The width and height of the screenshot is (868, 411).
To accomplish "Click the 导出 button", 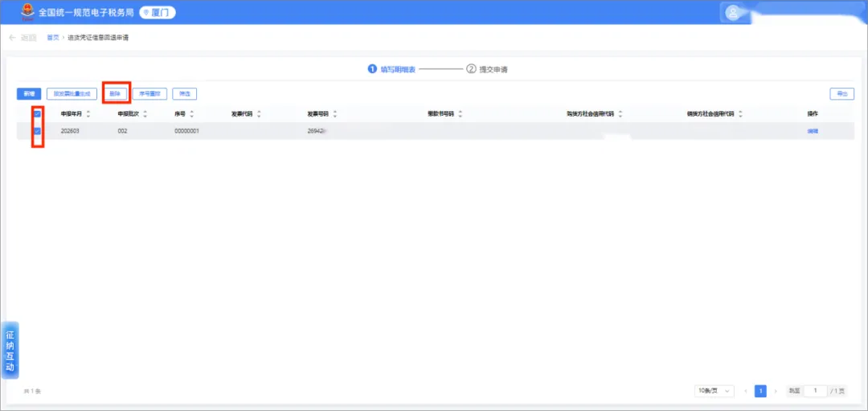I will [x=841, y=94].
